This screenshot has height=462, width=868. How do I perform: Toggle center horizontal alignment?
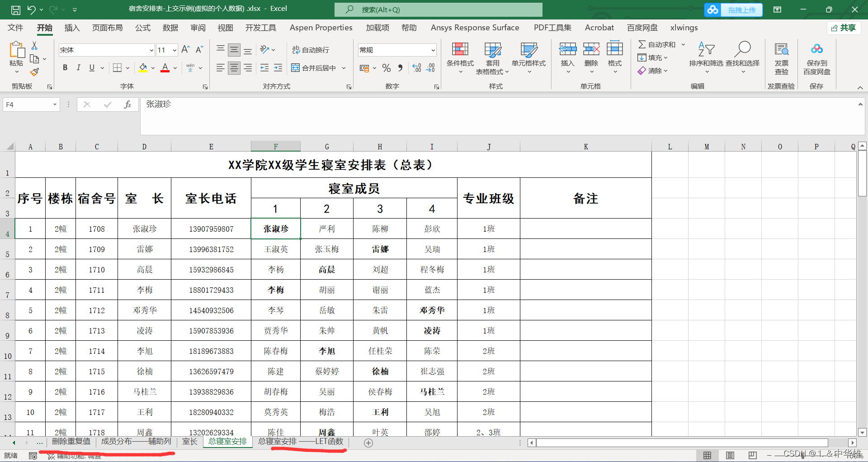tap(234, 68)
